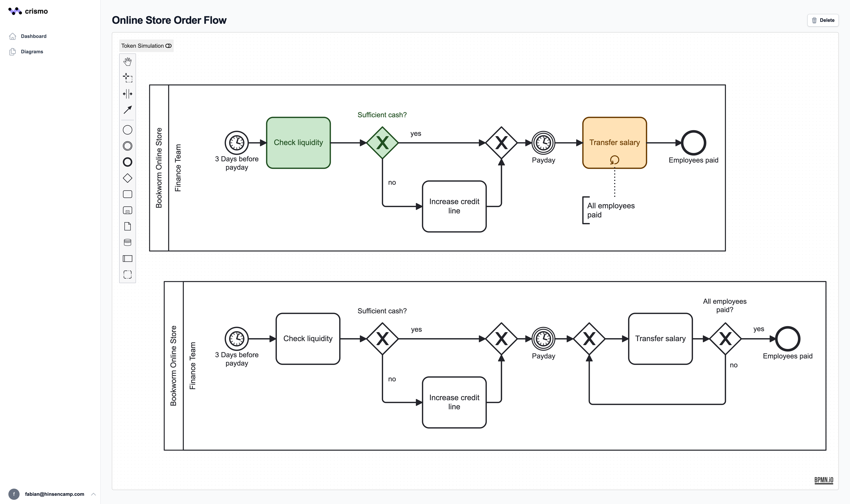Select upper merging gateway before Payday
Image resolution: width=850 pixels, height=504 pixels.
501,143
